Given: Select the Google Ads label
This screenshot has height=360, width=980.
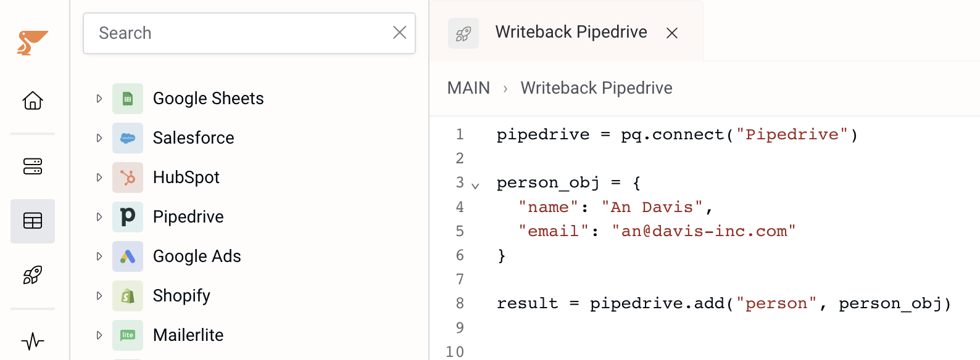Looking at the screenshot, I should pyautogui.click(x=197, y=256).
